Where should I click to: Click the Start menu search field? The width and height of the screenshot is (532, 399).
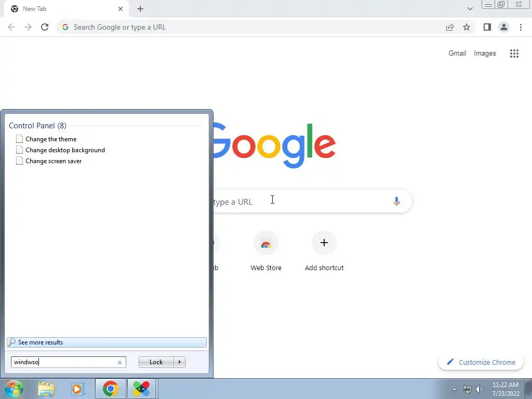pos(68,362)
